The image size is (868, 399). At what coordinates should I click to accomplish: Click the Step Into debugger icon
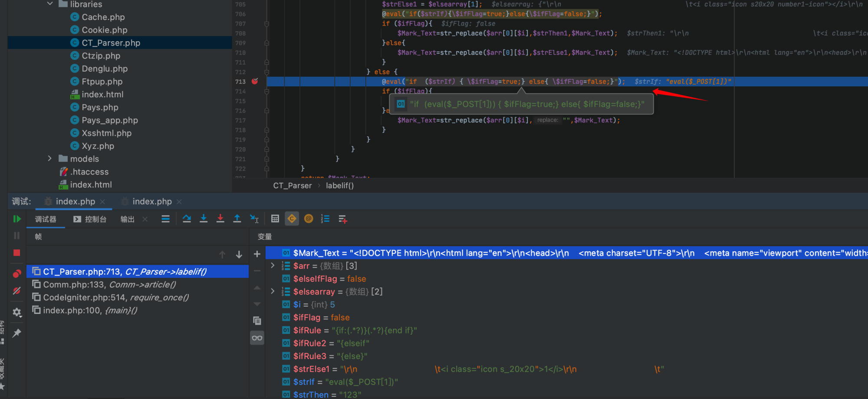click(204, 219)
